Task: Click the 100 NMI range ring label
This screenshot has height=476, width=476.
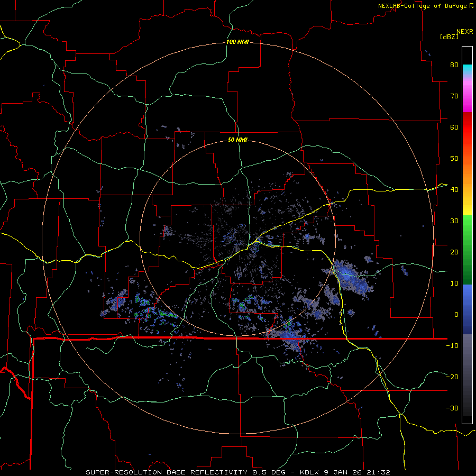Action: [x=237, y=42]
